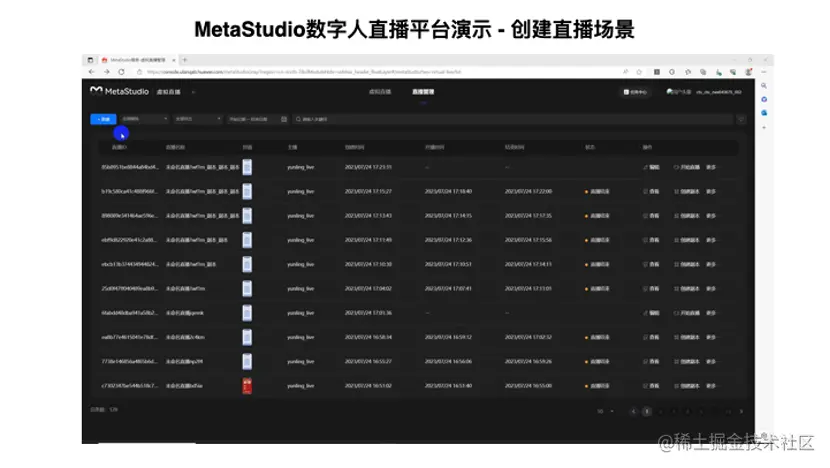Open the page size 10 dropdown
This screenshot has height=468, width=830.
pyautogui.click(x=606, y=411)
